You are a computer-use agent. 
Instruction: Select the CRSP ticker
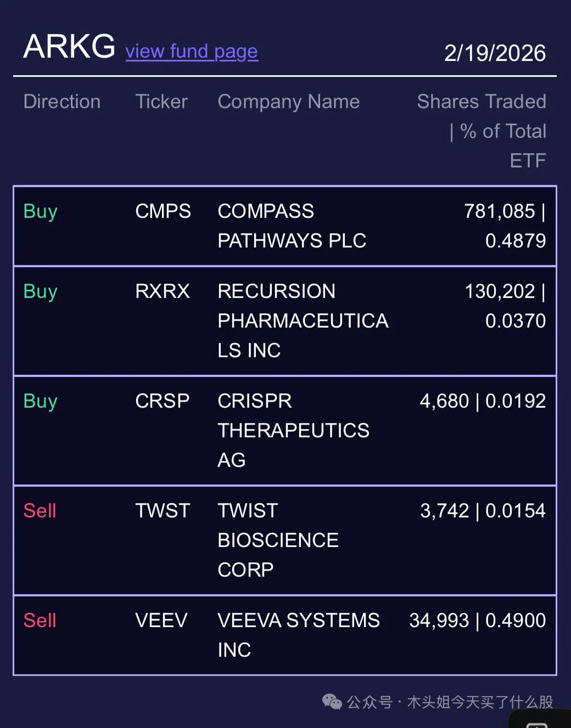pyautogui.click(x=163, y=401)
